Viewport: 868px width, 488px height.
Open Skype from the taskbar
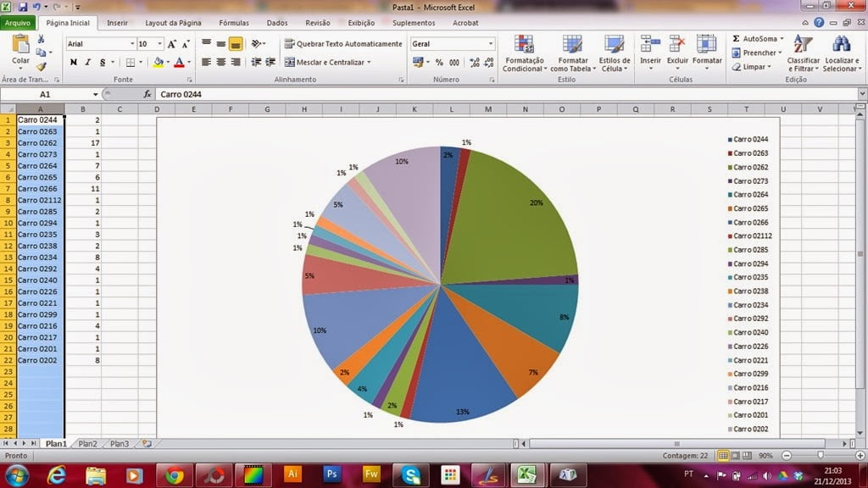410,475
